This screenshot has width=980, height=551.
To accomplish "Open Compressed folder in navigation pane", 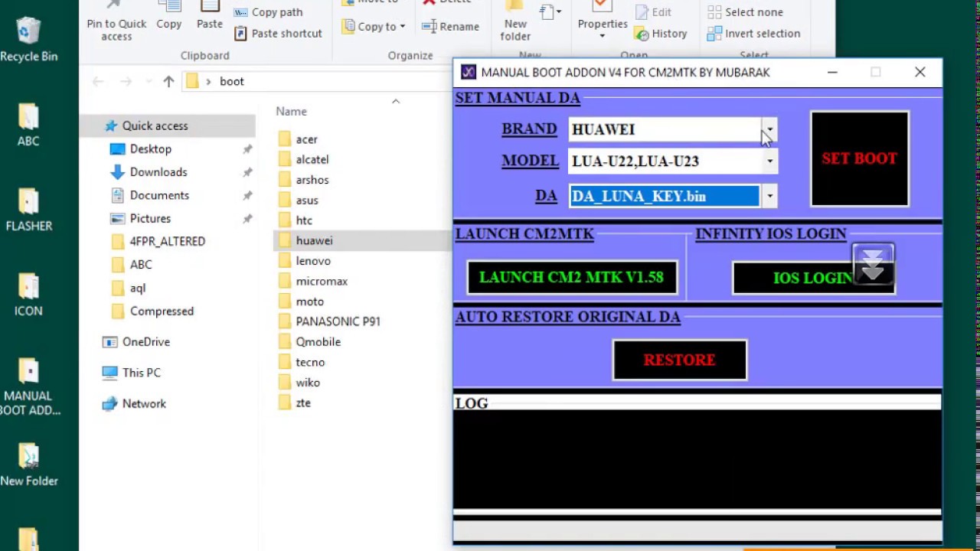I will pos(162,311).
